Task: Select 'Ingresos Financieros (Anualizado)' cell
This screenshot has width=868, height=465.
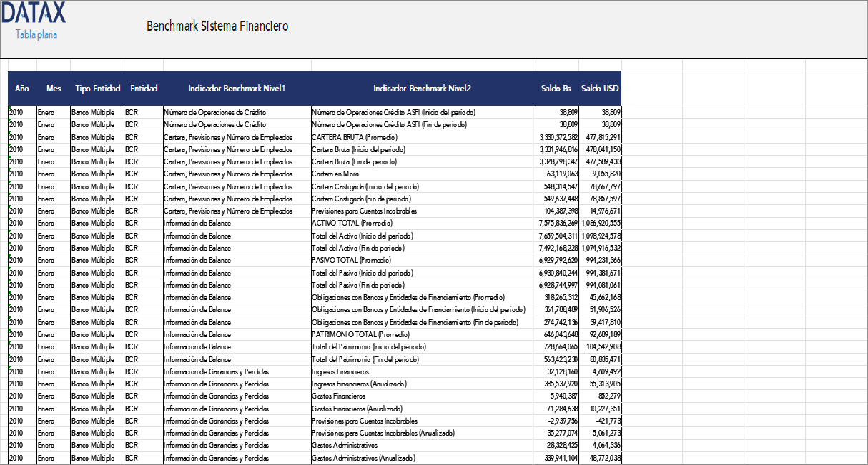Action: coord(422,384)
